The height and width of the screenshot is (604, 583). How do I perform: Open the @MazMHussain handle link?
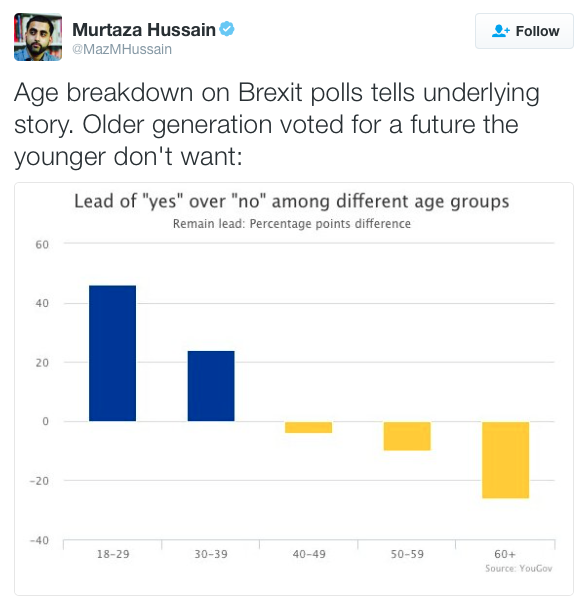(x=122, y=49)
